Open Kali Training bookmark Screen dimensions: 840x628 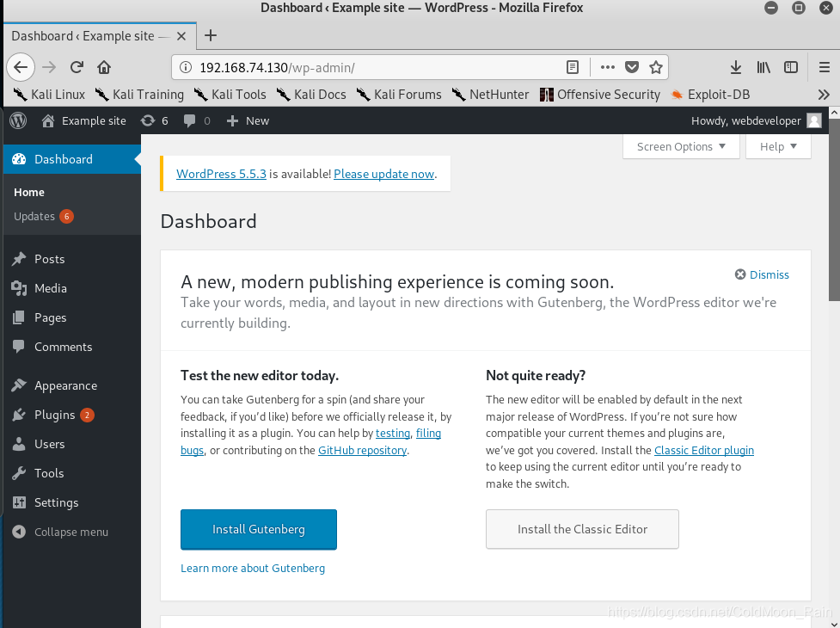(139, 95)
